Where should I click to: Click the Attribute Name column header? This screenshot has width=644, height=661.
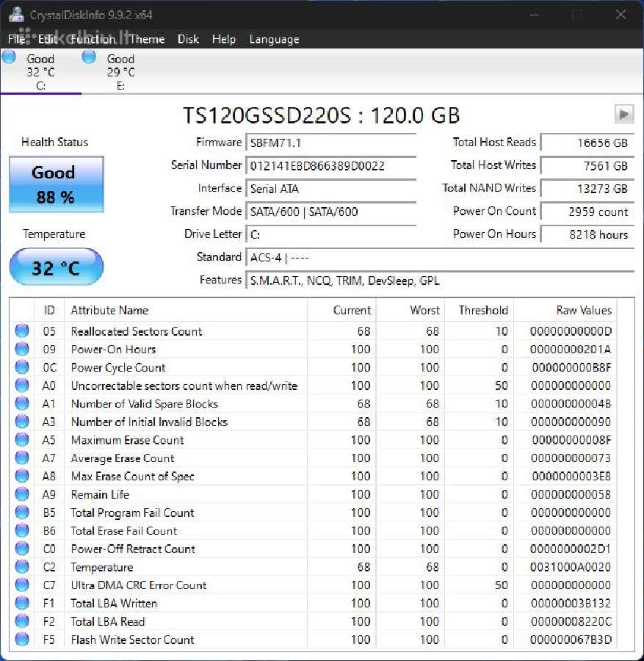pos(186,310)
